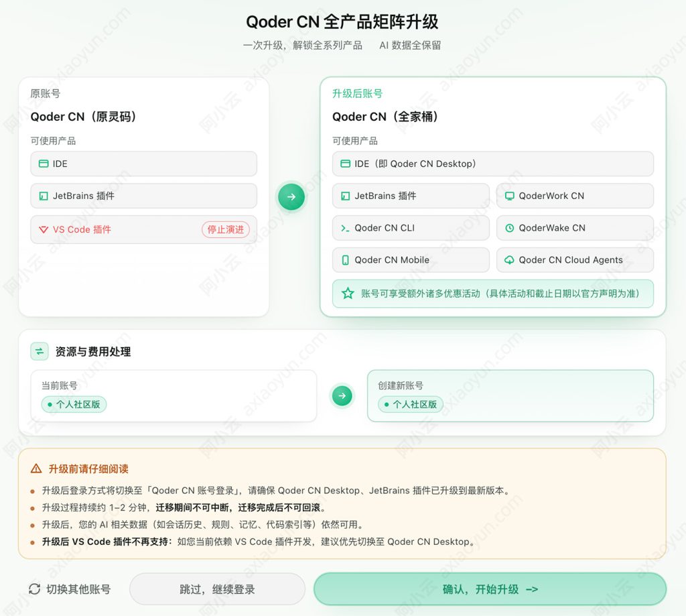The image size is (686, 616).
Task: Click the 账号可享受额外诸多优惠活动 banner text
Action: click(500, 294)
